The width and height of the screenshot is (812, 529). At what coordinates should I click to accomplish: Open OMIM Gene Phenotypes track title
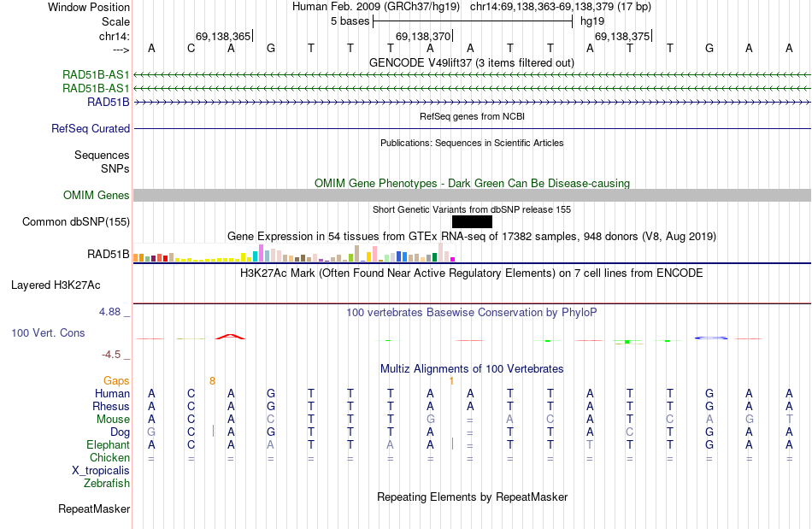tap(472, 183)
